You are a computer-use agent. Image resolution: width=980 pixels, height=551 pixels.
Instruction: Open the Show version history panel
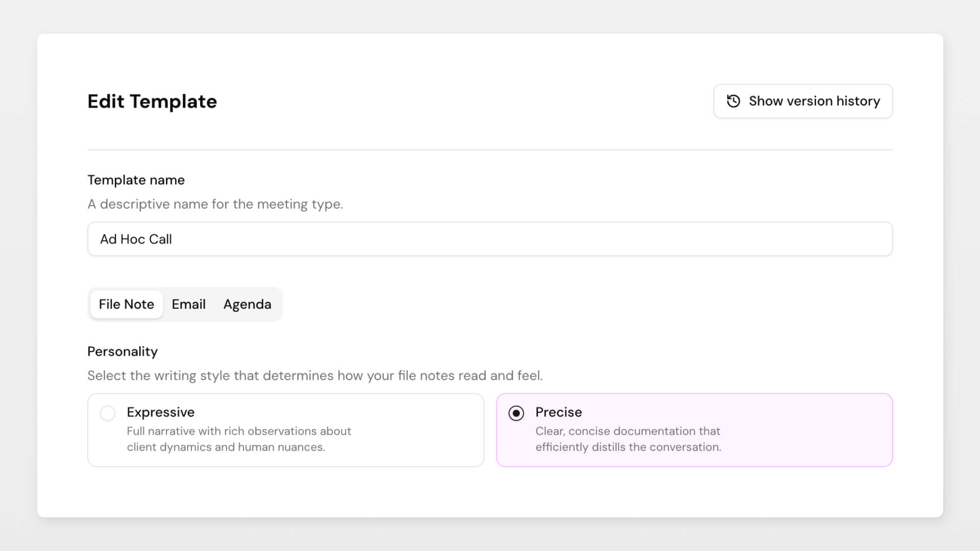(802, 101)
